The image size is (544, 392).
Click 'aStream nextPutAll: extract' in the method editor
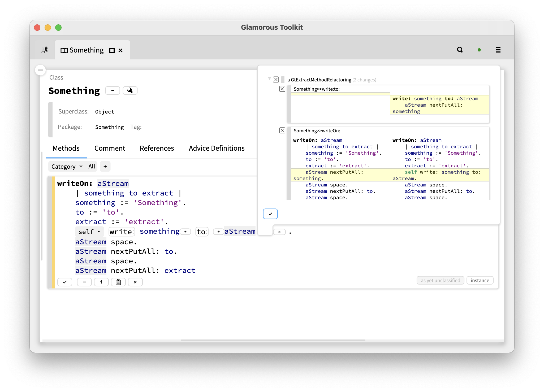(x=135, y=271)
